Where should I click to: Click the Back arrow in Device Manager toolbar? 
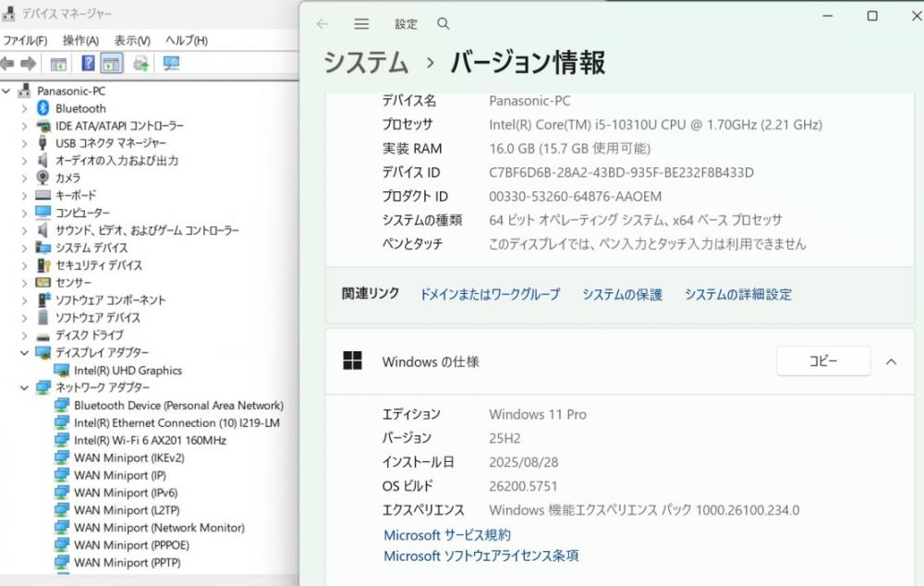click(x=7, y=63)
